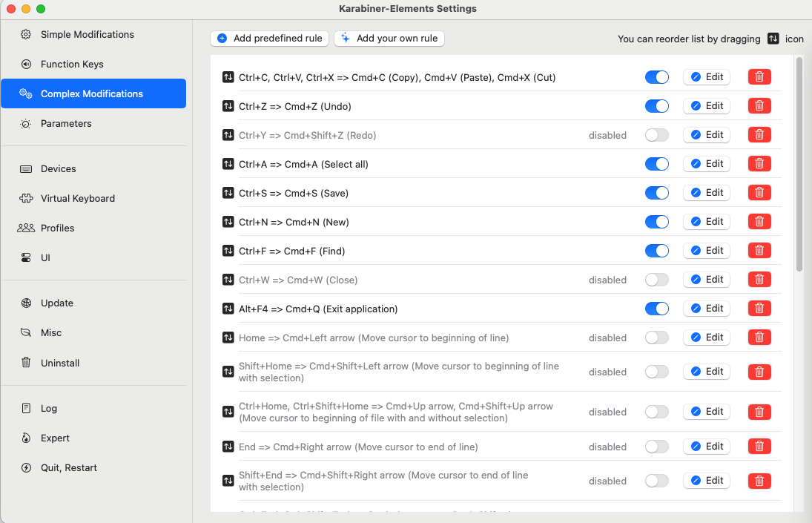This screenshot has width=812, height=523.
Task: Open Quit, Restart section
Action: [x=93, y=467]
